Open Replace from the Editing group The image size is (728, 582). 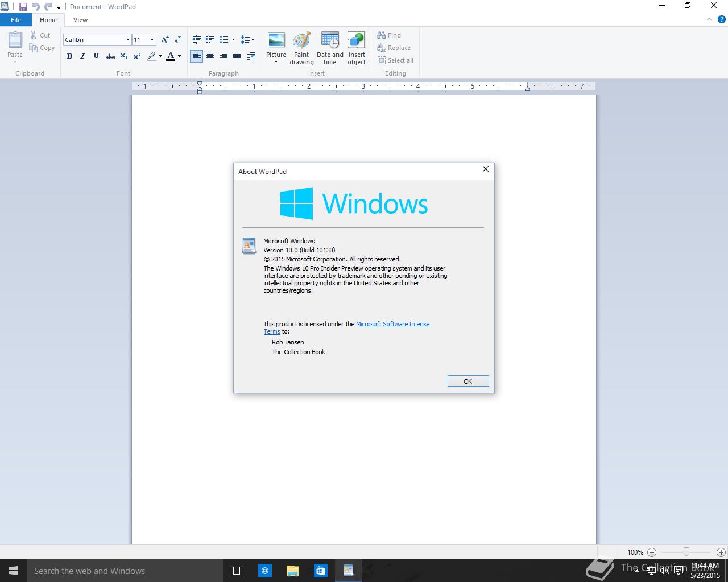click(394, 48)
